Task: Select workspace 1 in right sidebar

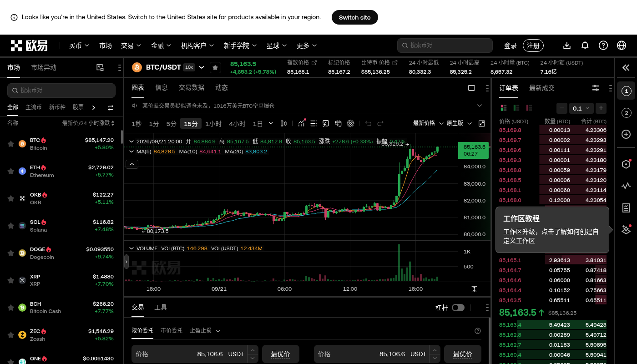Action: (626, 91)
